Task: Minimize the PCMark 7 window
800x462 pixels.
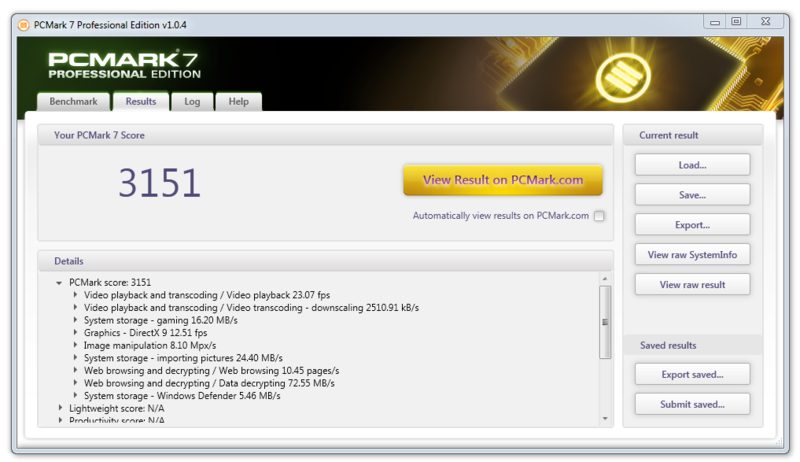Action: [714, 21]
